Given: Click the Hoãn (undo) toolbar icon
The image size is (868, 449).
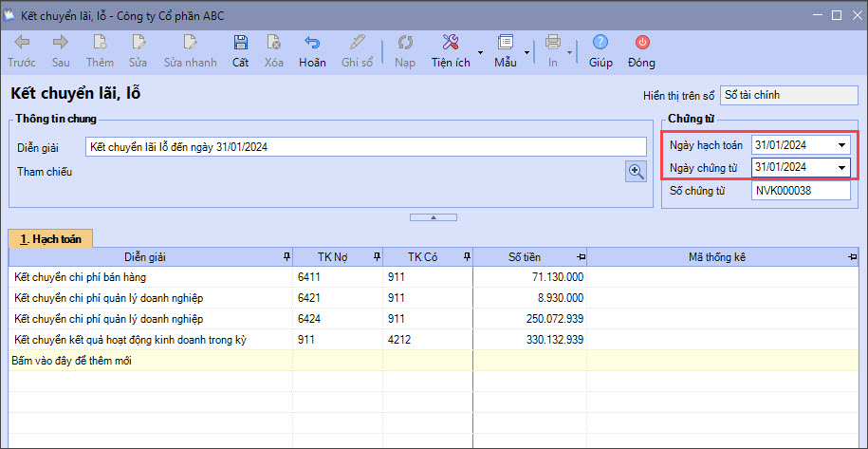Looking at the screenshot, I should pos(312,43).
